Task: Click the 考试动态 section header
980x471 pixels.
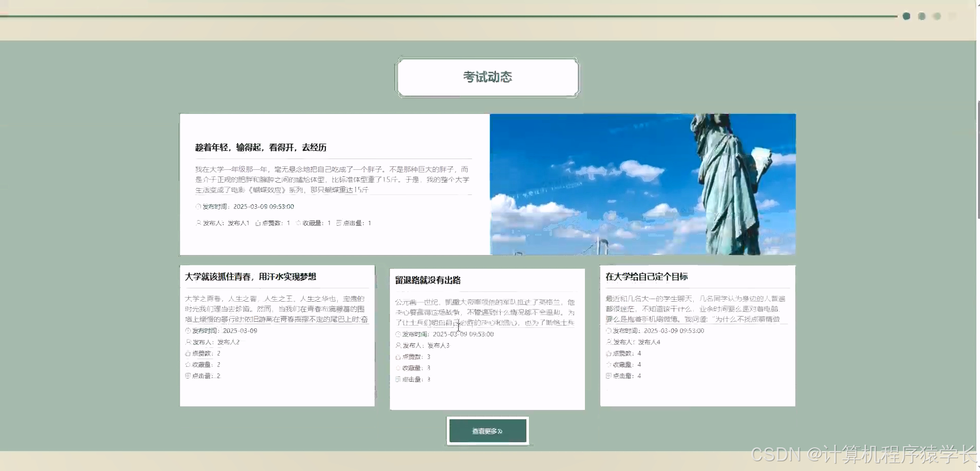Action: tap(487, 77)
